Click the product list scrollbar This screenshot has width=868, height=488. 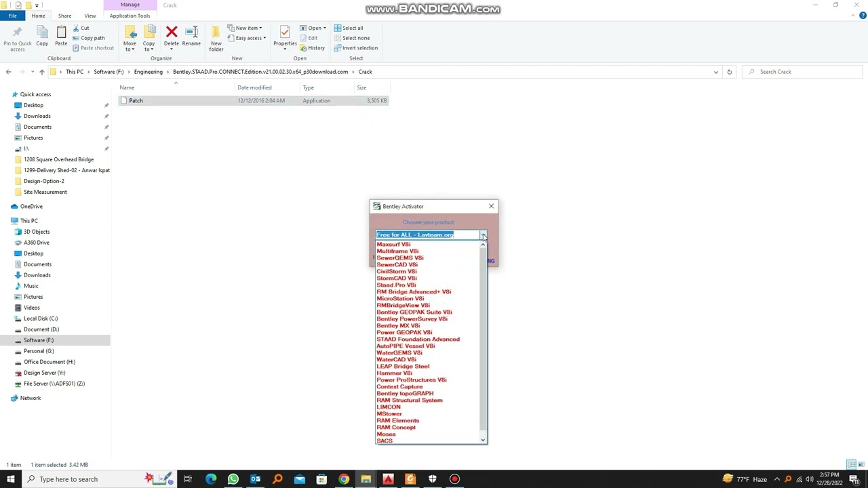tap(483, 339)
